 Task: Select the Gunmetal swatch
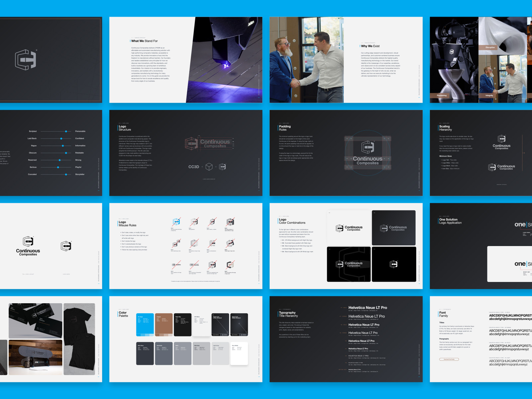click(x=164, y=353)
